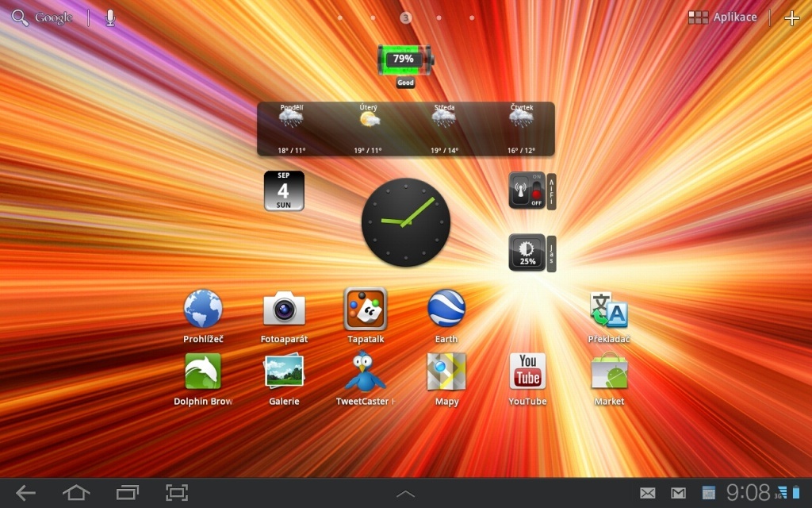Open the email envelope notification
Viewport: 812px width, 508px height.
tap(648, 493)
